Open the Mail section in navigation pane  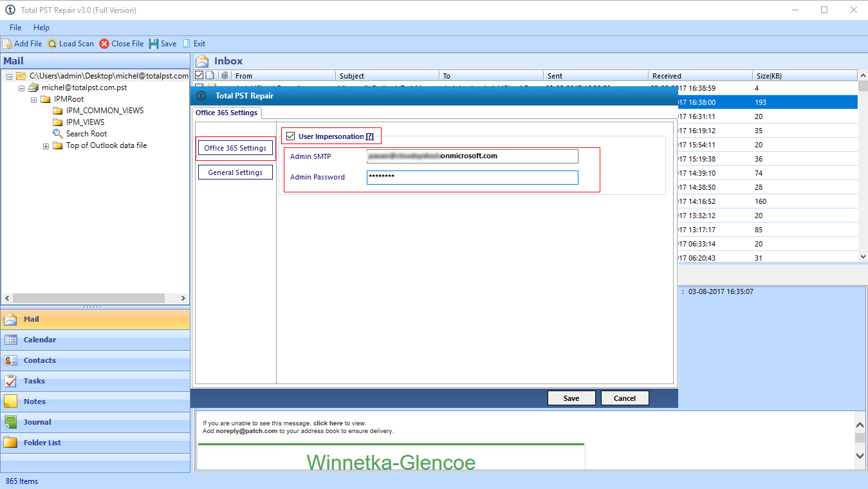coord(95,319)
